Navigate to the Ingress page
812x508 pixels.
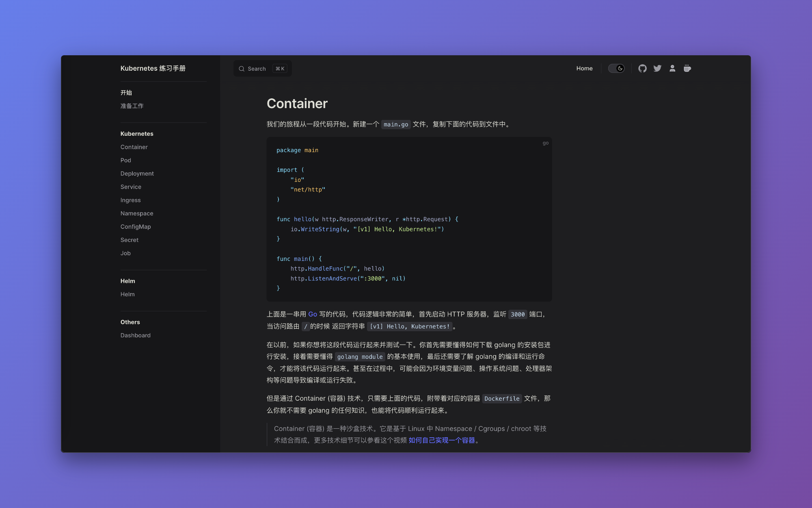point(130,200)
